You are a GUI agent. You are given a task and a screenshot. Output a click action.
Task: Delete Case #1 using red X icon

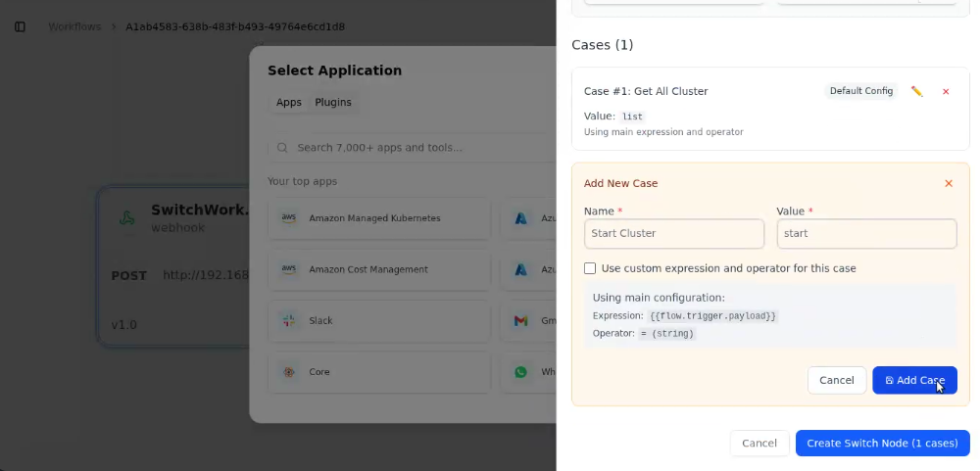tap(946, 91)
